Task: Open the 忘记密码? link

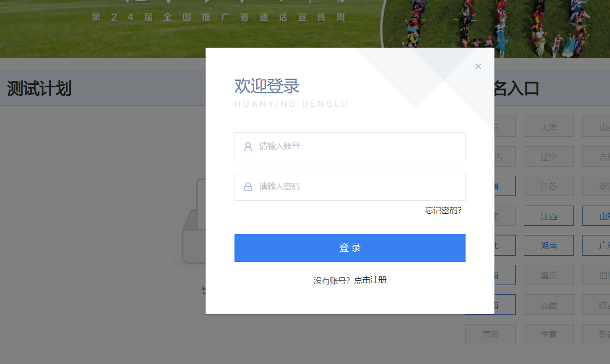Action: [x=443, y=210]
